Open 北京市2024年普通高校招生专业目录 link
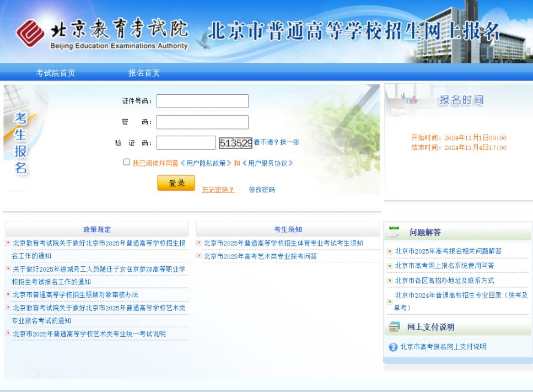The width and height of the screenshot is (533, 392). pos(461,301)
